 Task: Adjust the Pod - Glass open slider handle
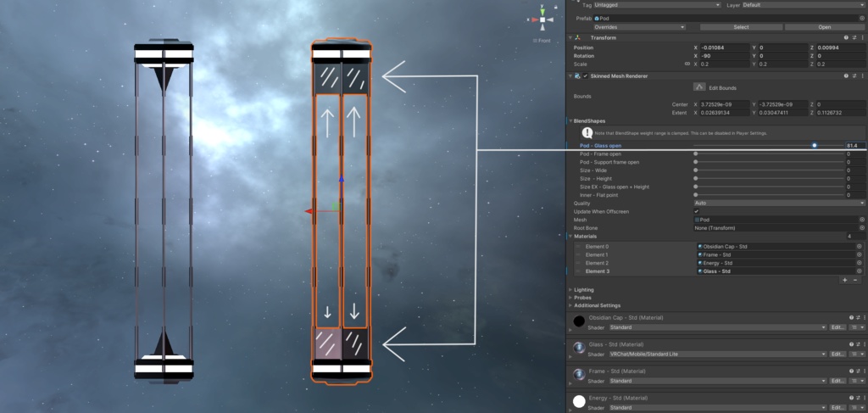815,146
